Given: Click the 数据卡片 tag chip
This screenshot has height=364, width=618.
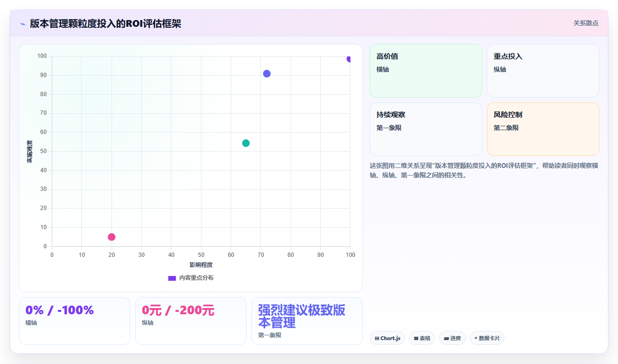Looking at the screenshot, I should 487,338.
